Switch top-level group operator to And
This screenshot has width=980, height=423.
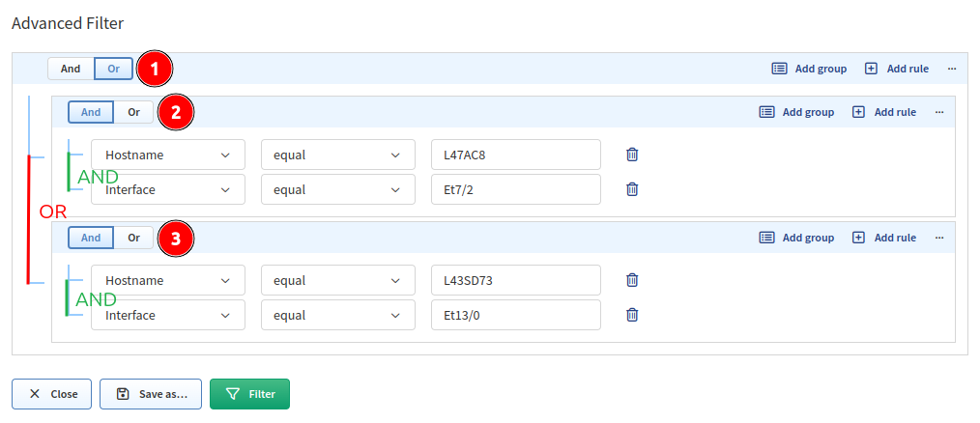click(x=71, y=69)
